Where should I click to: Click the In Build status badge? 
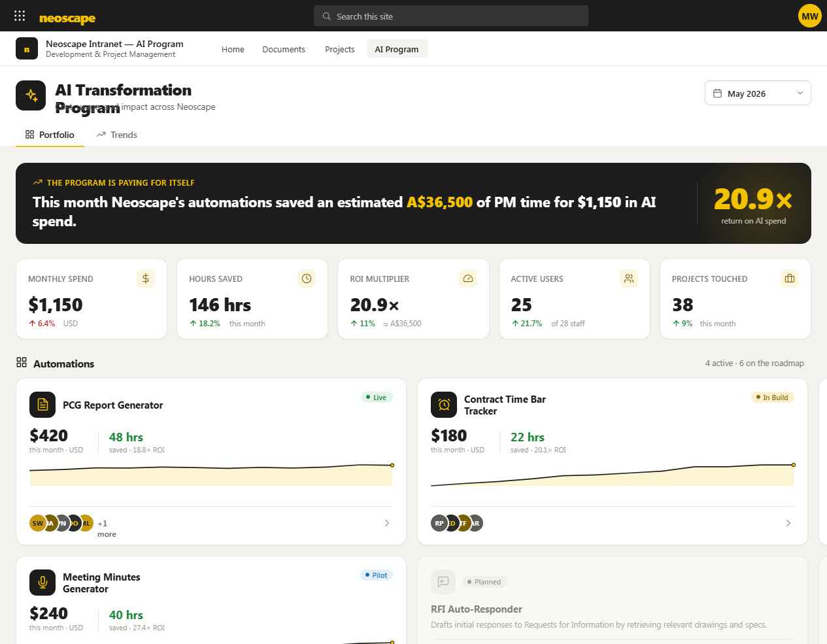772,398
